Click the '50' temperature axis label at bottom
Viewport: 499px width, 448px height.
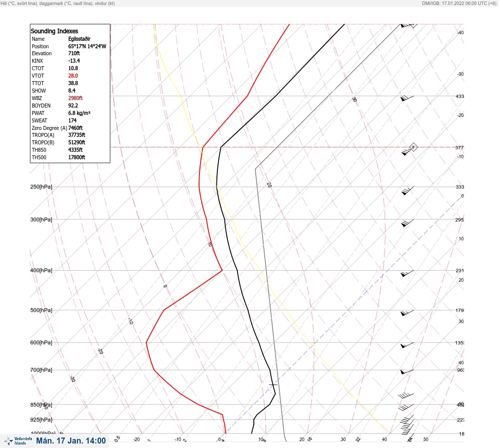click(426, 440)
